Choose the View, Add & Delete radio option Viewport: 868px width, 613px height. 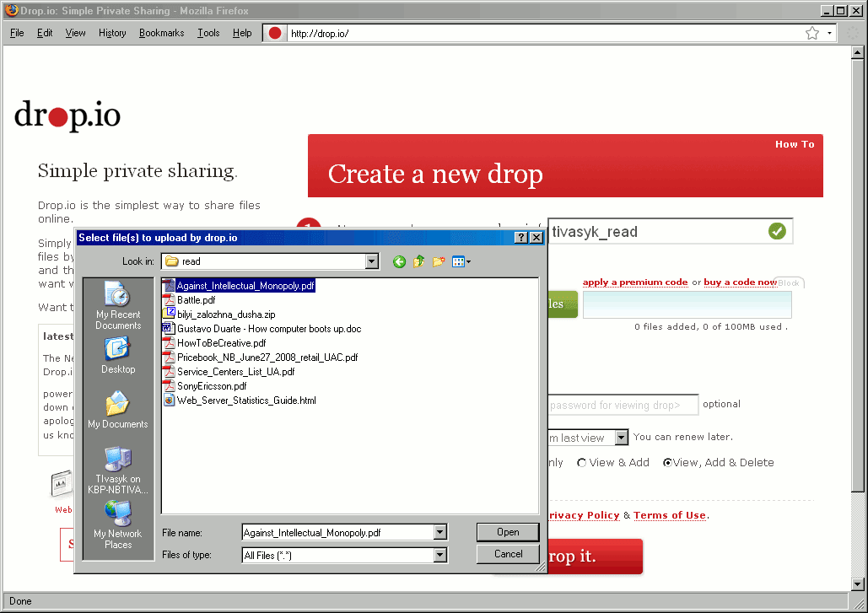(667, 463)
